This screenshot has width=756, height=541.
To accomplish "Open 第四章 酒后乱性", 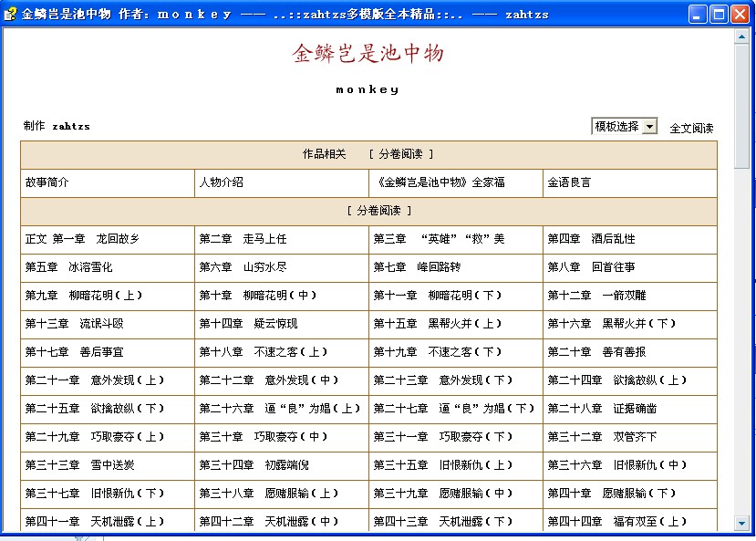I will 592,239.
